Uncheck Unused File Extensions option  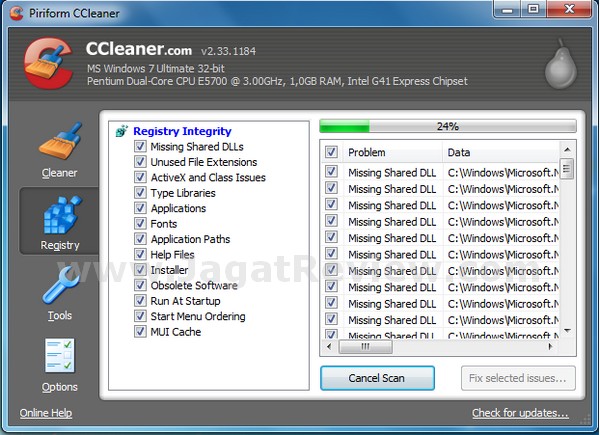(x=140, y=162)
